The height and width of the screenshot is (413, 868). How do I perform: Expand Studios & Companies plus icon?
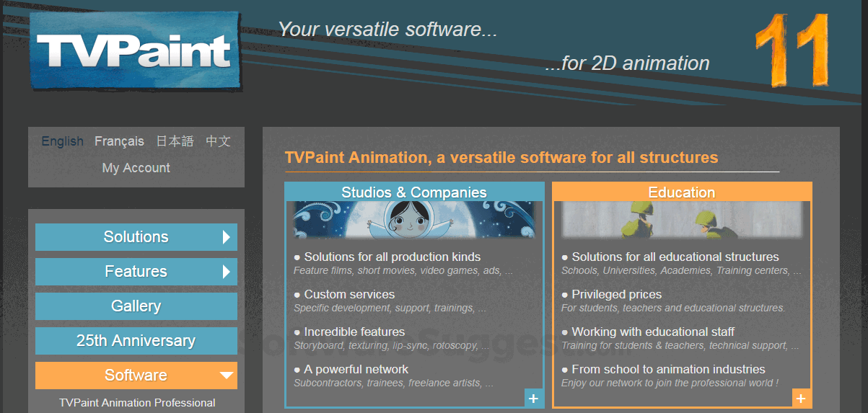point(533,398)
